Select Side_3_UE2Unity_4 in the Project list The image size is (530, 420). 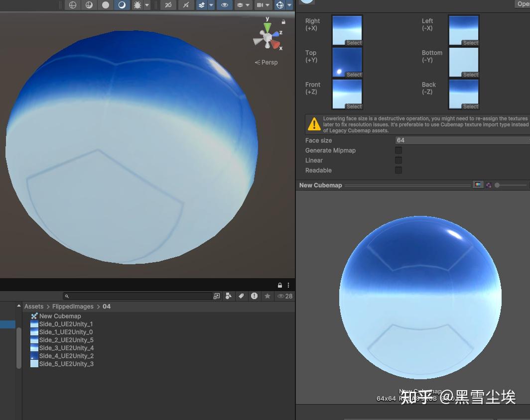(67, 348)
